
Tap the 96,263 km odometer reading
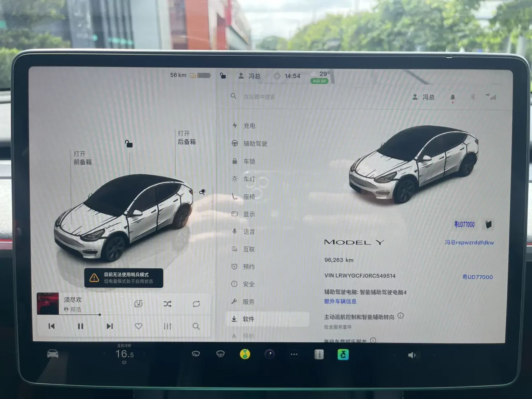click(339, 260)
